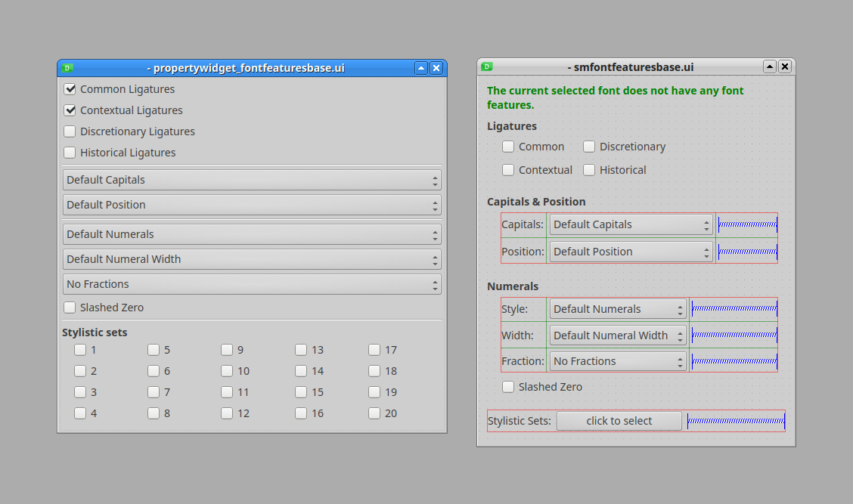853x504 pixels.
Task: Shade the propertywidget_fontfeaturesbase.ui window with arrow button
Action: (x=421, y=68)
